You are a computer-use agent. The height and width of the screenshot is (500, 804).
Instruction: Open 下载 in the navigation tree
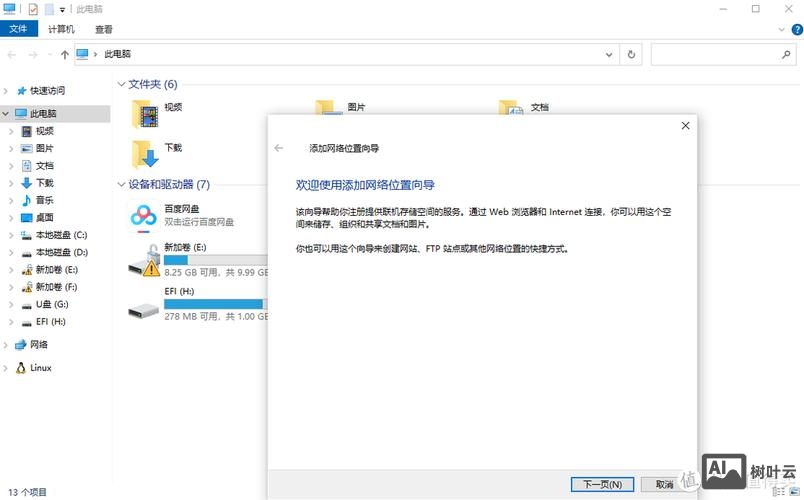(45, 183)
